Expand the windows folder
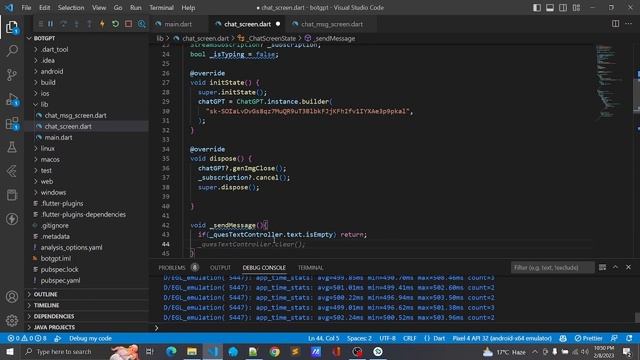 pyautogui.click(x=53, y=193)
